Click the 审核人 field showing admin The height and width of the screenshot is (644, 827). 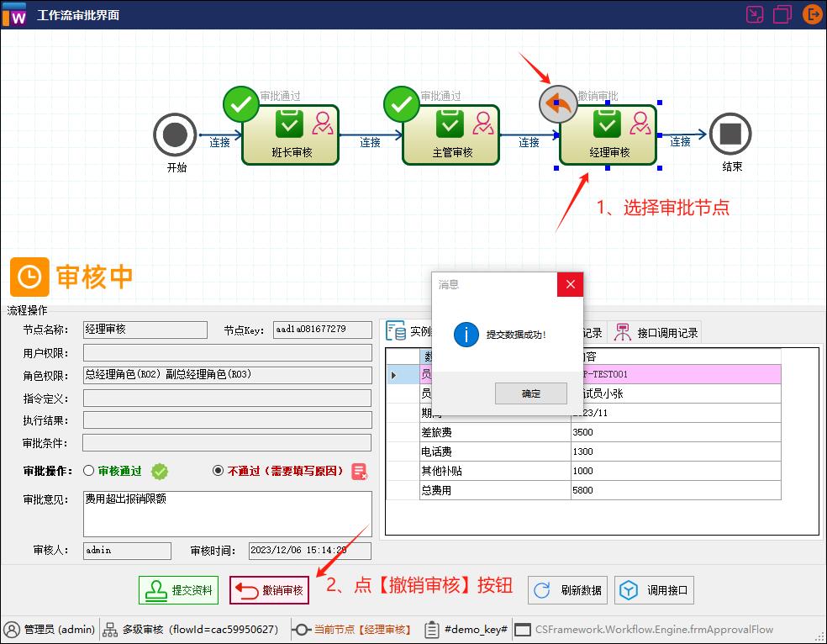tap(126, 550)
